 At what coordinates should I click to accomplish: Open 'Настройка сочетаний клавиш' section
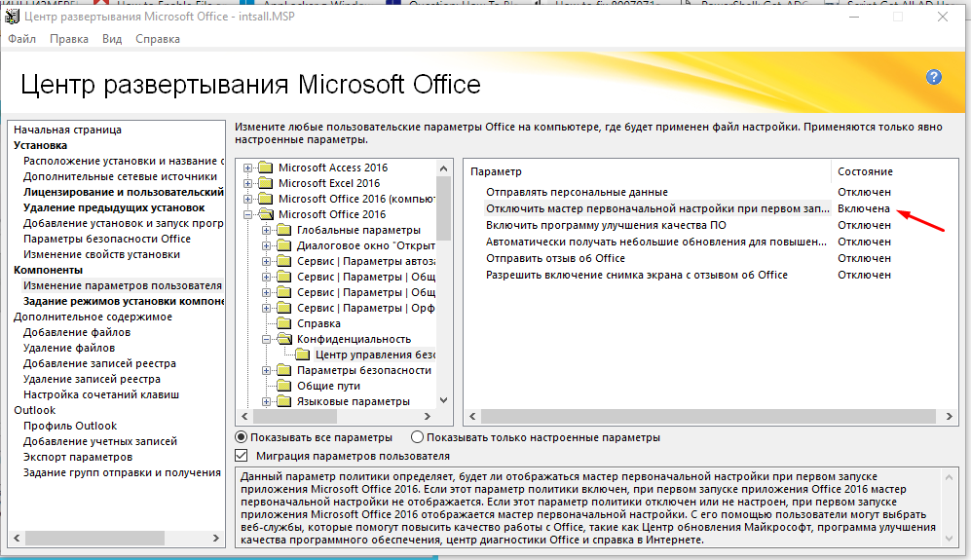click(101, 394)
